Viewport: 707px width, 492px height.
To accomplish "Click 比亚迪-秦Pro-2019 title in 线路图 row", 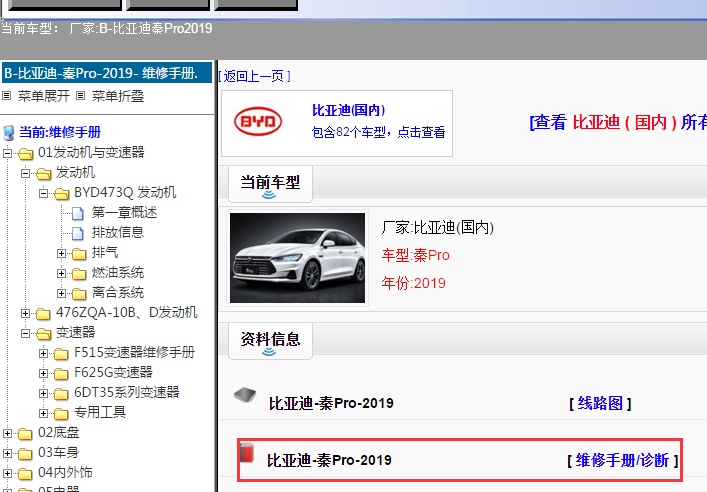I will (x=331, y=403).
